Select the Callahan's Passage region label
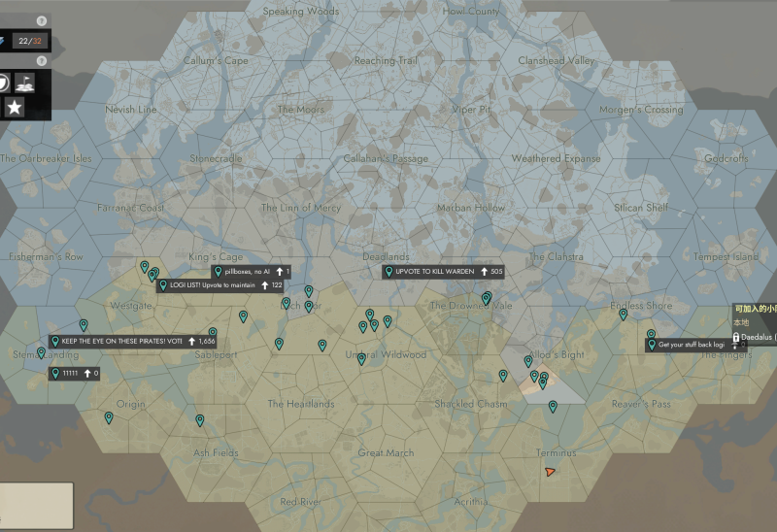This screenshot has width=777, height=532. coord(386,158)
